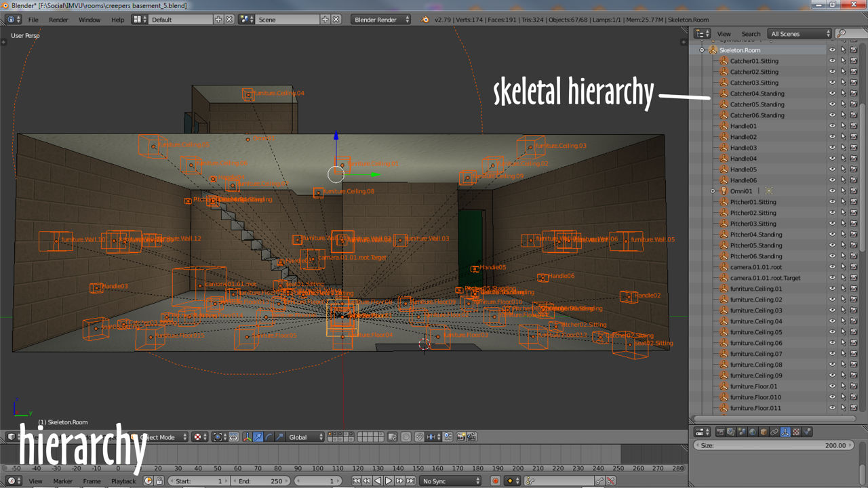
Task: Open the Texture checker properties tab
Action: [x=796, y=432]
